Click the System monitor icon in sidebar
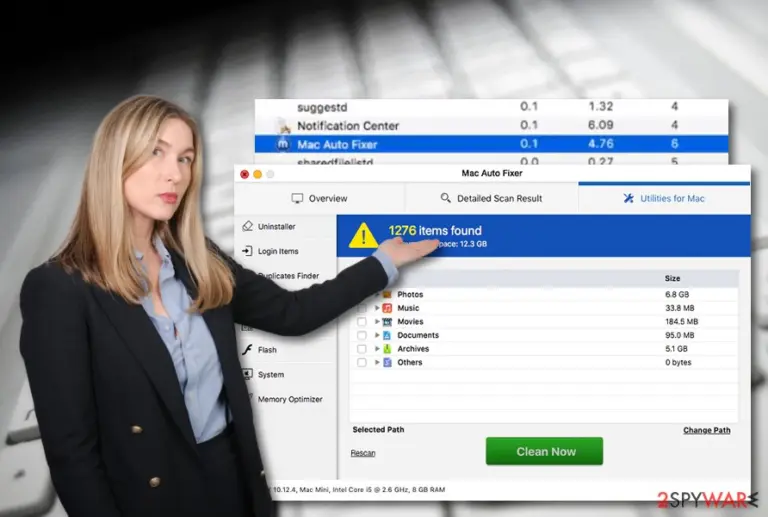 point(248,375)
